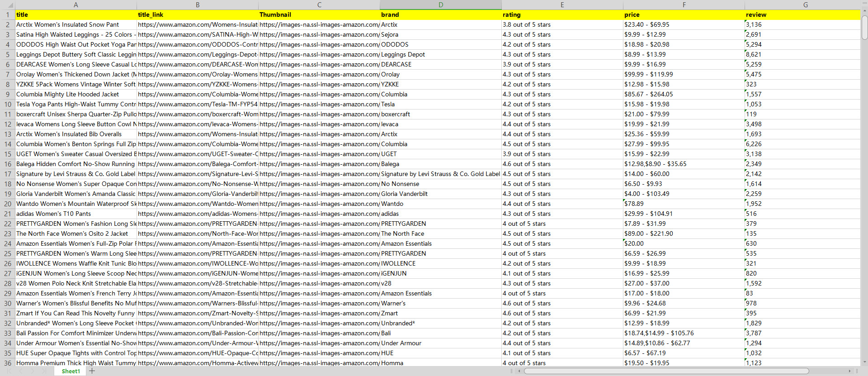The height and width of the screenshot is (376, 868).
Task: Click brand cell 'Under Armour'
Action: coord(441,343)
